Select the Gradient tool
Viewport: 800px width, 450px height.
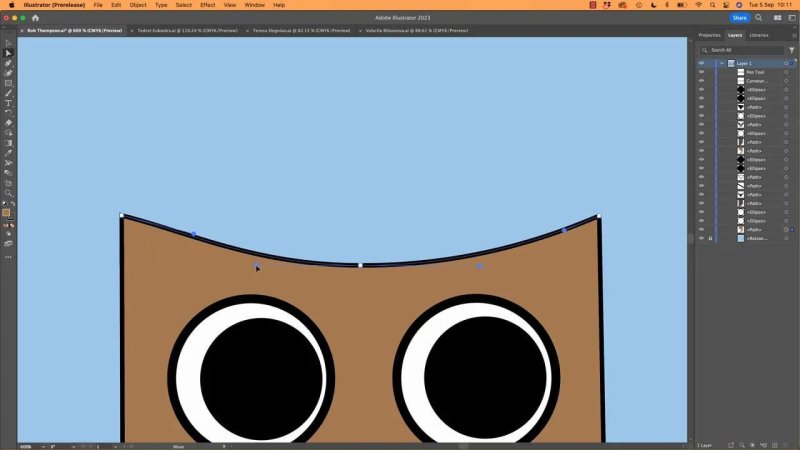pos(8,143)
